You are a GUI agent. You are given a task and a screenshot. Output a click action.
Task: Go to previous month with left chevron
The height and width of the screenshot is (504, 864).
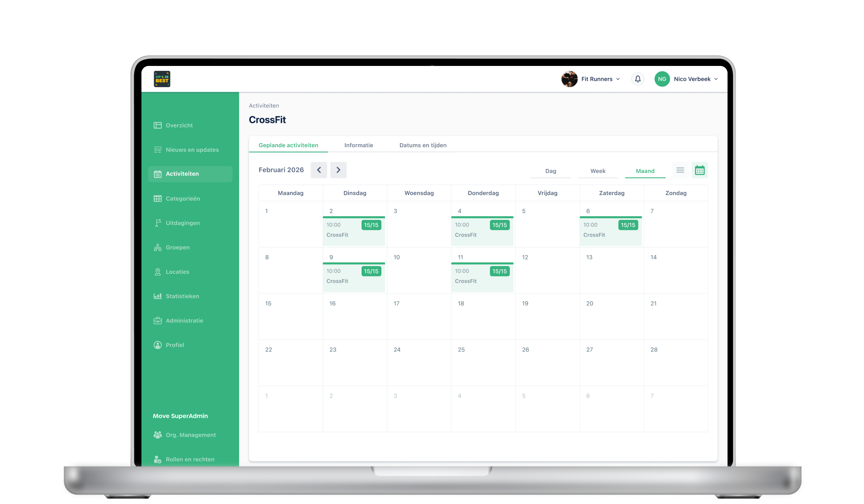coord(319,170)
